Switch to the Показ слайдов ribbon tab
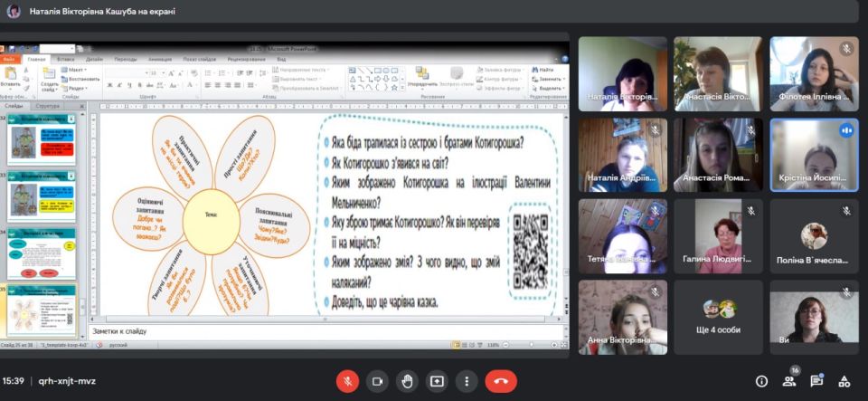This screenshot has height=401, width=868. coord(200,59)
